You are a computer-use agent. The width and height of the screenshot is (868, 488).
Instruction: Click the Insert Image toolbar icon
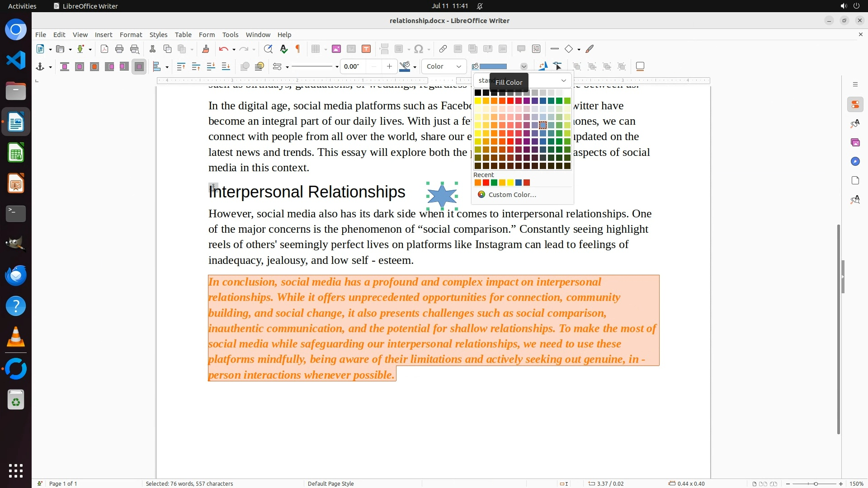336,49
